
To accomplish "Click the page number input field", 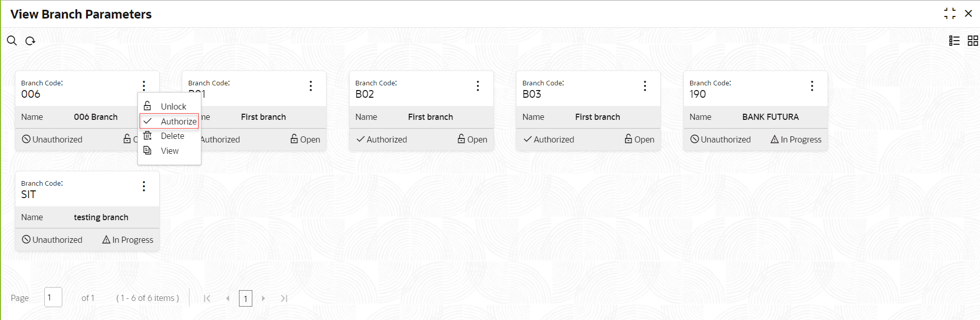I will 53,297.
